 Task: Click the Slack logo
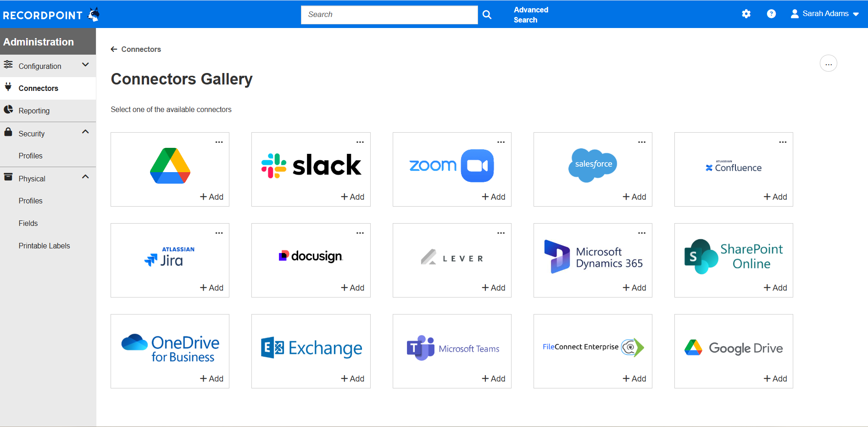pyautogui.click(x=311, y=165)
